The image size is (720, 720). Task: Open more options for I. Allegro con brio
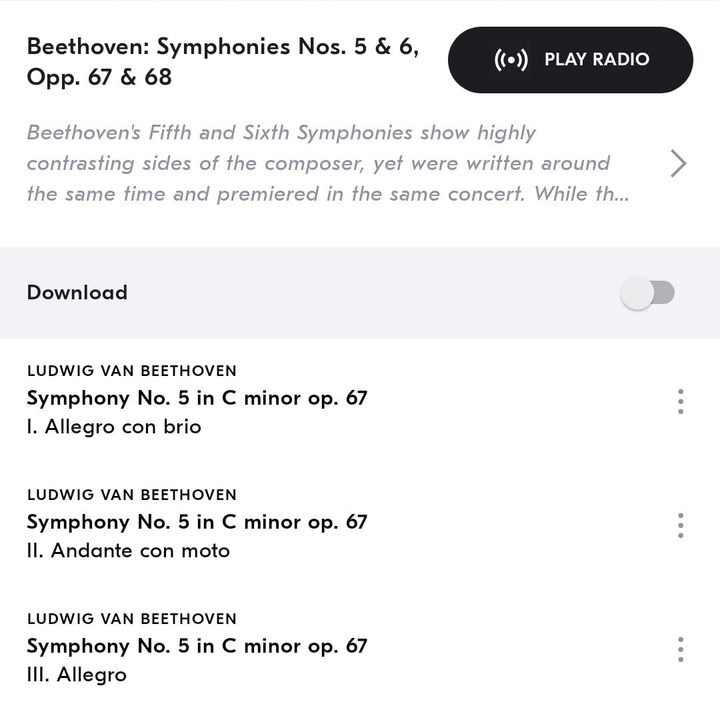click(x=680, y=402)
